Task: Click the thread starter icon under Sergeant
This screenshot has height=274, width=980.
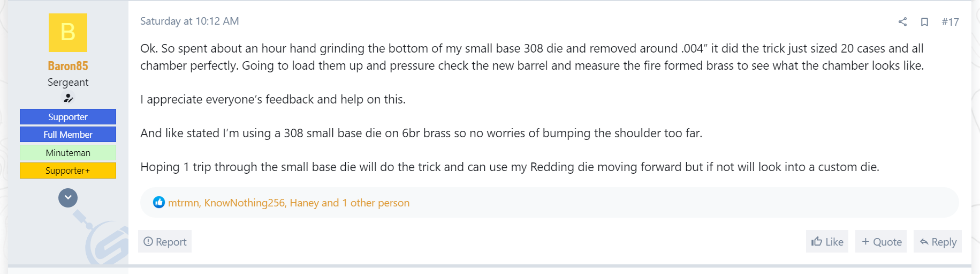Action: pyautogui.click(x=68, y=98)
